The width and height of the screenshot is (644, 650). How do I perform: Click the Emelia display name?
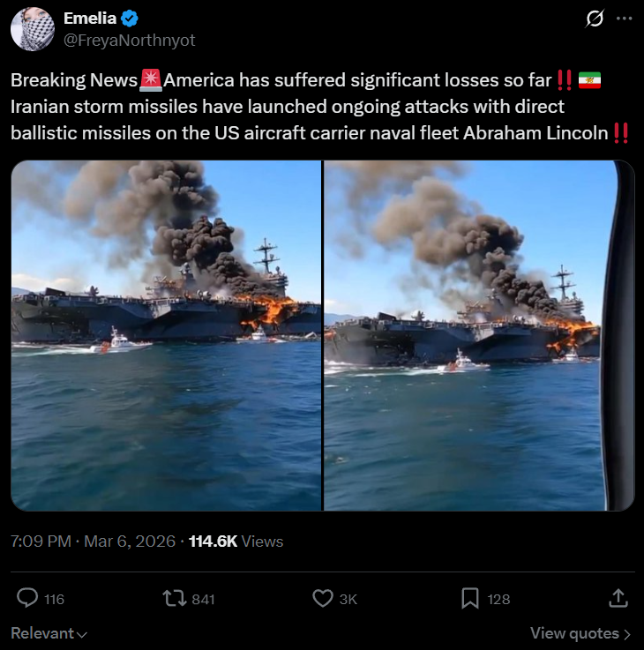point(90,19)
